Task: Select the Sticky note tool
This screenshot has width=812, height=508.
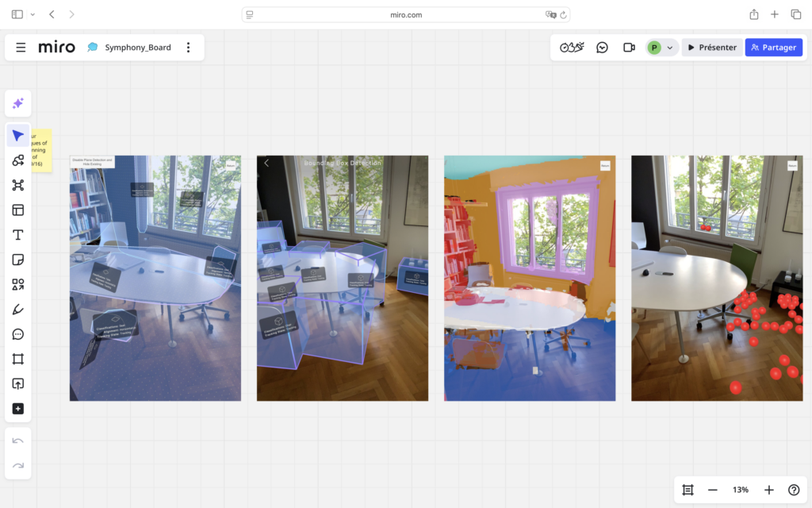Action: coord(17,260)
